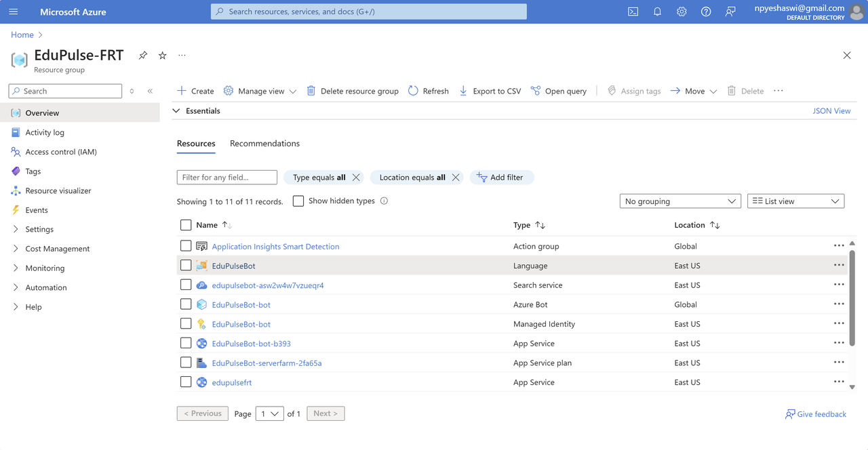This screenshot has width=868, height=450.
Task: Check the Managed Identity row checkbox
Action: 186,324
